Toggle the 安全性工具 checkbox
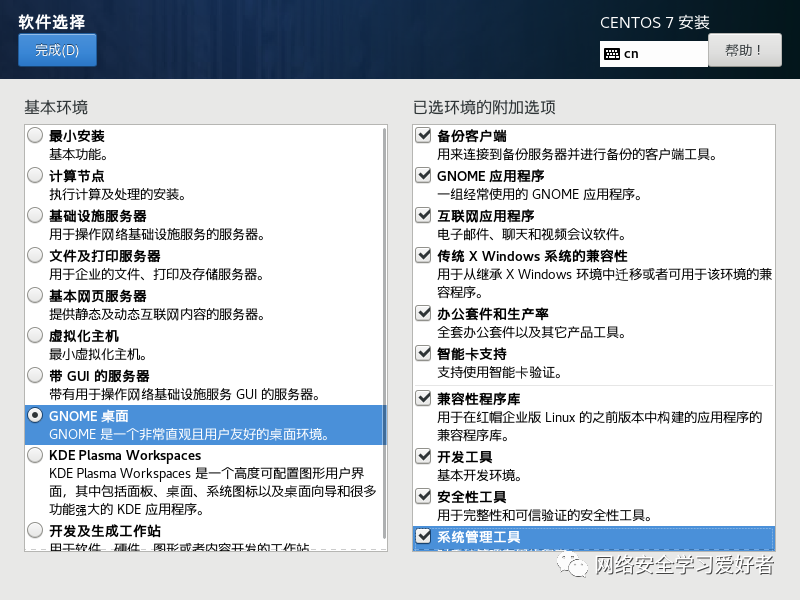The image size is (800, 600). tap(423, 496)
